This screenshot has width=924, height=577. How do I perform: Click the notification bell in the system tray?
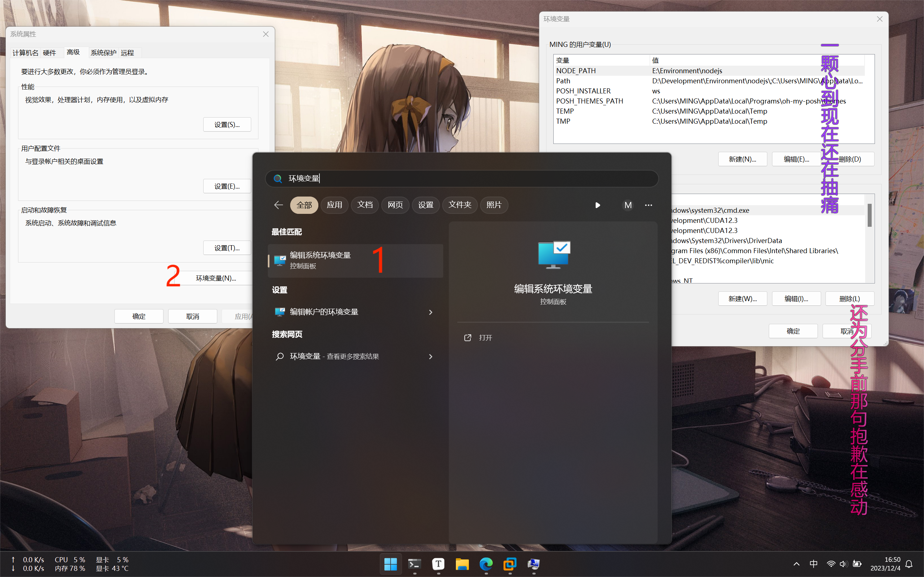(909, 564)
